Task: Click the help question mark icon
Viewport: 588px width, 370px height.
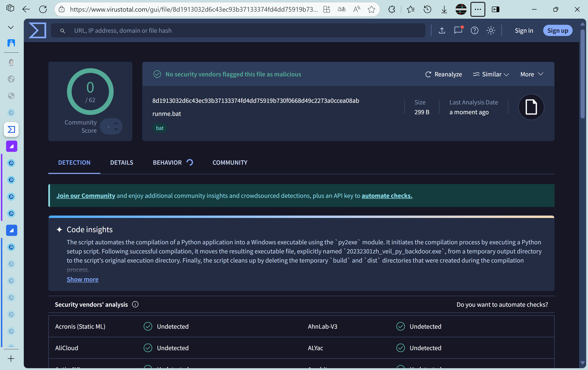Action: 474,30
